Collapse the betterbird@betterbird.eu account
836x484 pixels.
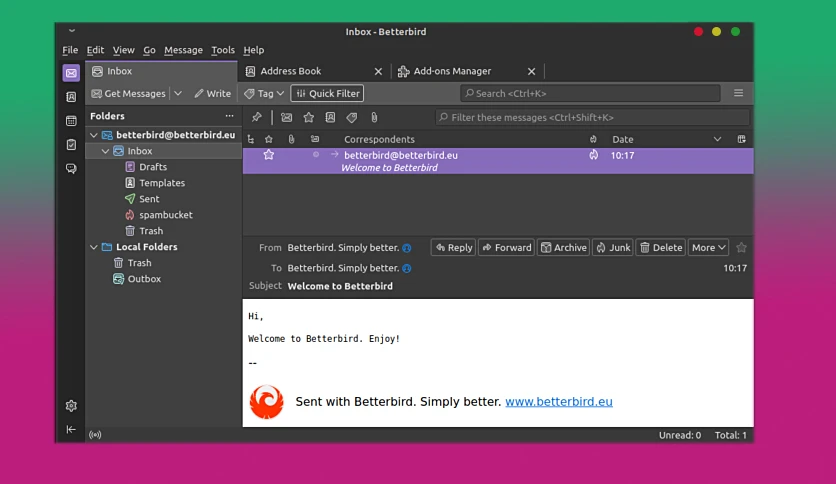point(94,135)
